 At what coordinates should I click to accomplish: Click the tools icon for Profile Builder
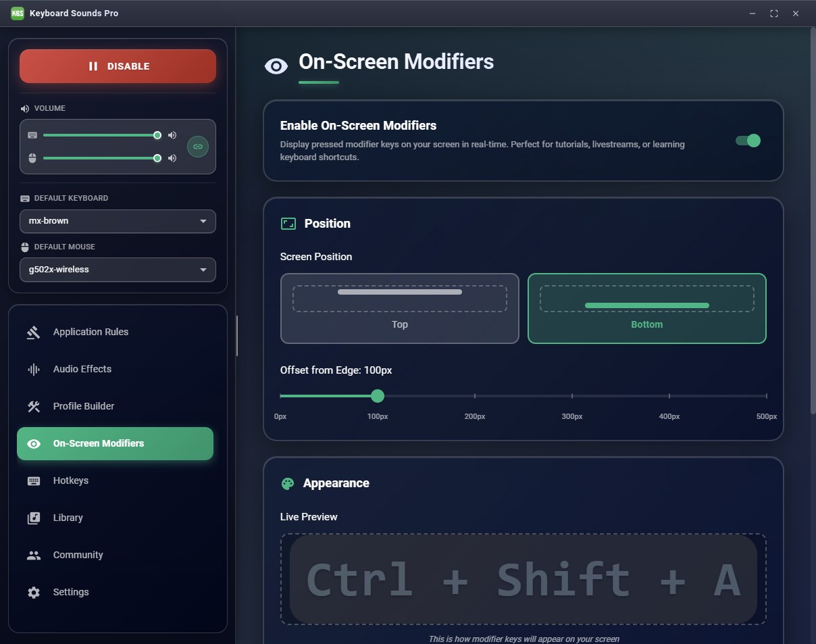(34, 406)
